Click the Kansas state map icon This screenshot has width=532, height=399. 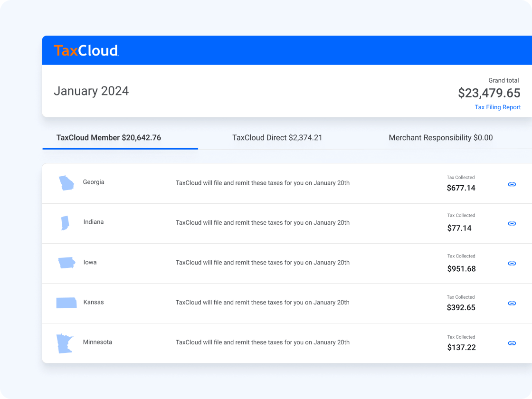click(x=66, y=302)
